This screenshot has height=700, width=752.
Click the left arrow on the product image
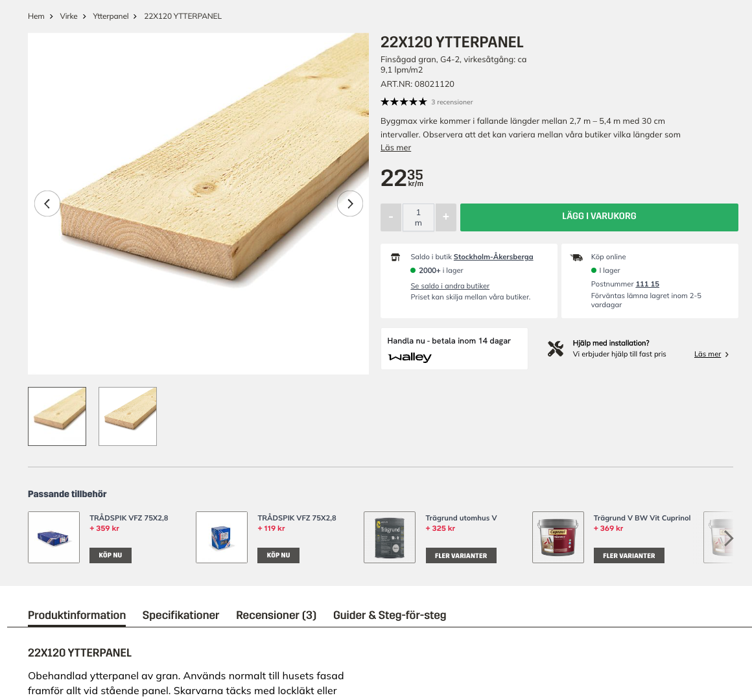(47, 203)
